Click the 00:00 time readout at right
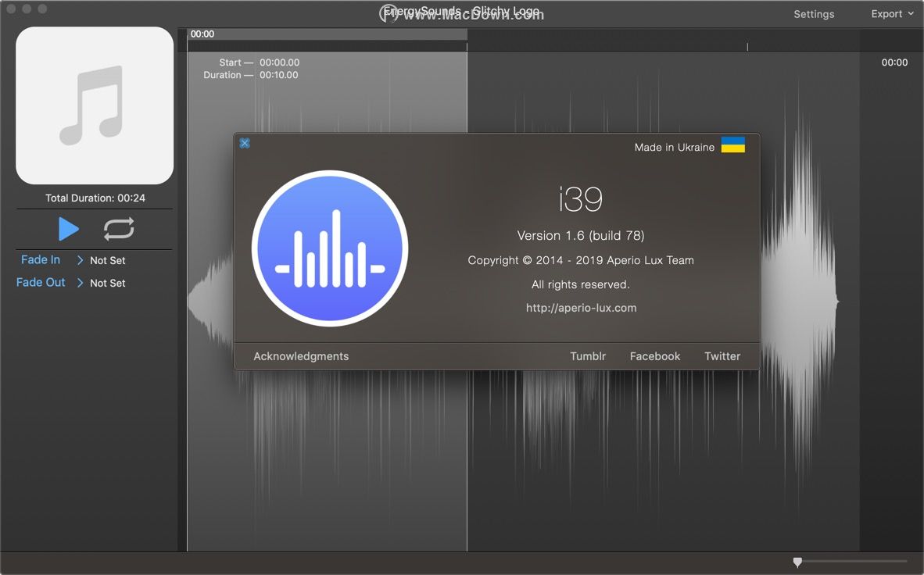The image size is (924, 575). (894, 62)
